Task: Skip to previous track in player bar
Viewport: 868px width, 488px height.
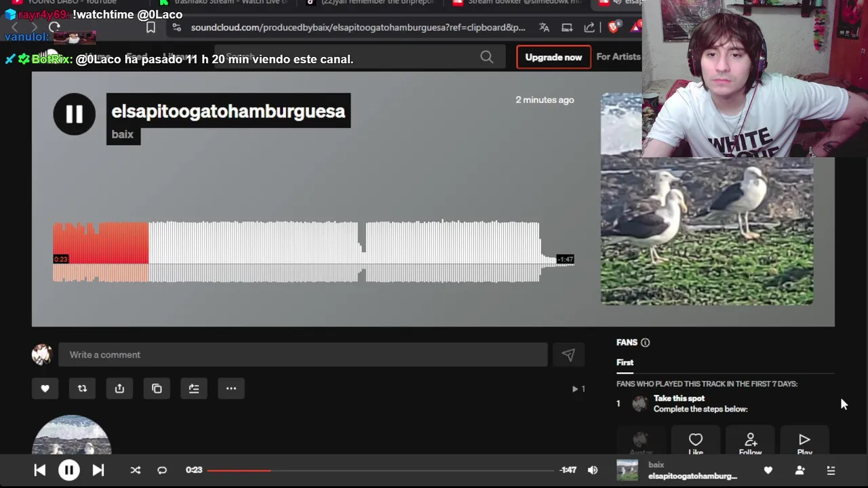Action: (x=39, y=470)
